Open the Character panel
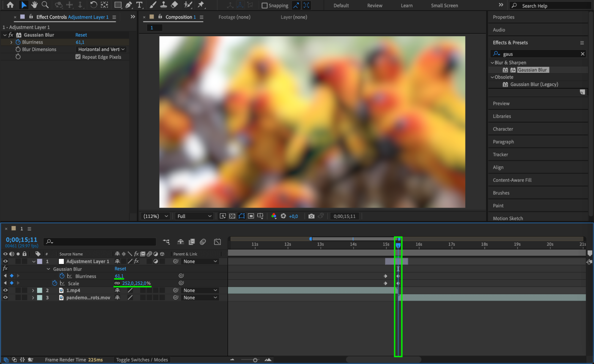This screenshot has height=364, width=594. [503, 129]
